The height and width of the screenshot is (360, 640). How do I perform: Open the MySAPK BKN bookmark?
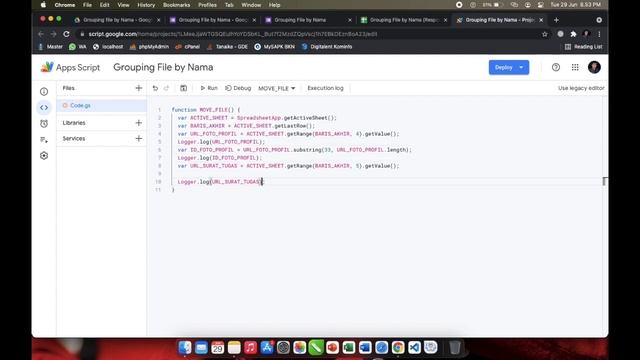[274, 47]
